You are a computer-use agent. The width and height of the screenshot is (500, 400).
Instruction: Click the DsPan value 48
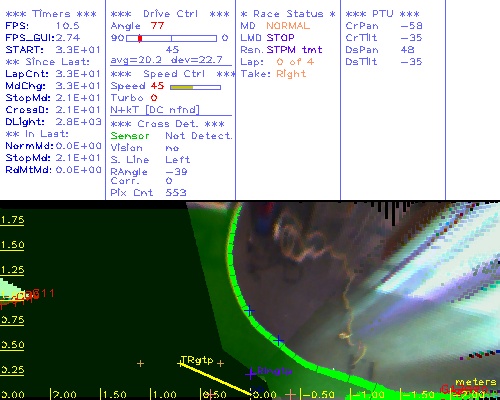[407, 50]
